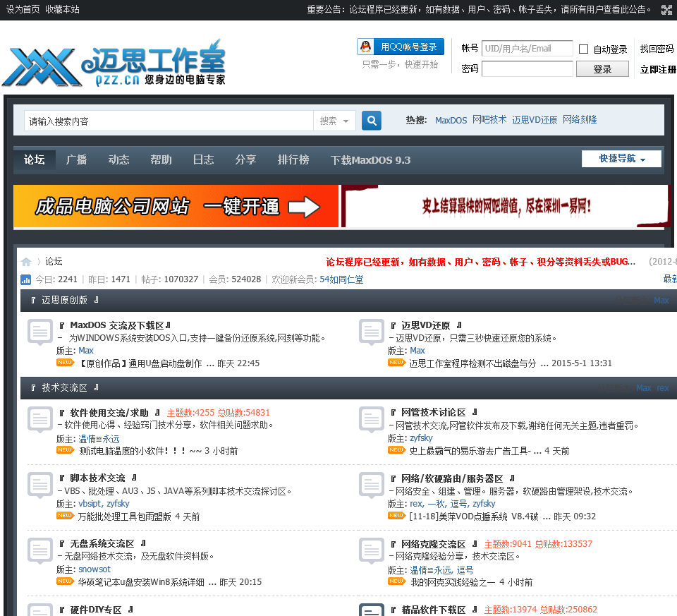Click the 登录 button

coord(602,69)
